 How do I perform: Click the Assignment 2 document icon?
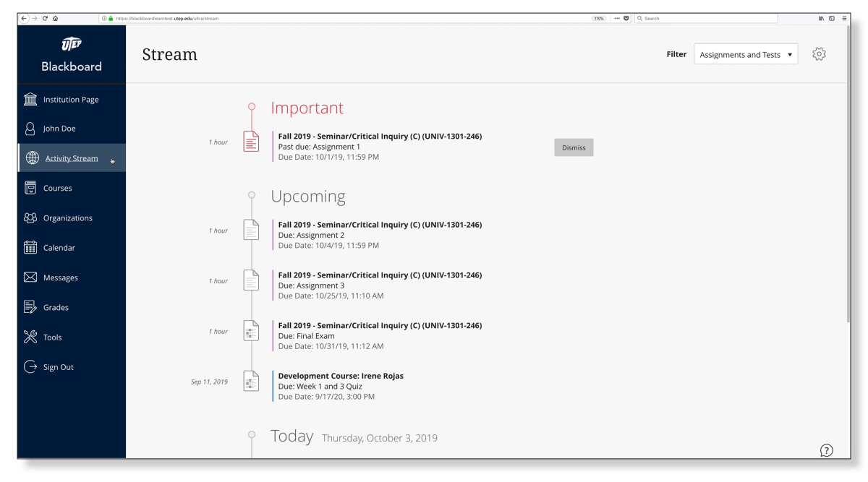[251, 231]
